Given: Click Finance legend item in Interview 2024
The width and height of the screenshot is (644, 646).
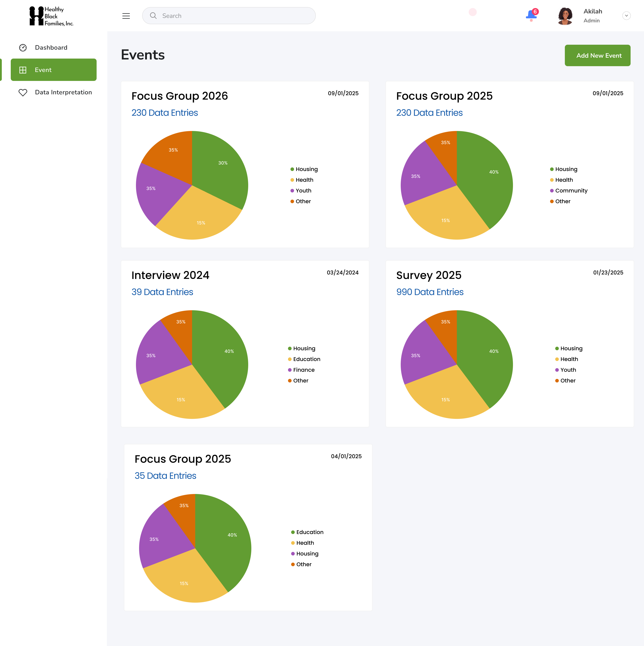Looking at the screenshot, I should pyautogui.click(x=303, y=370).
